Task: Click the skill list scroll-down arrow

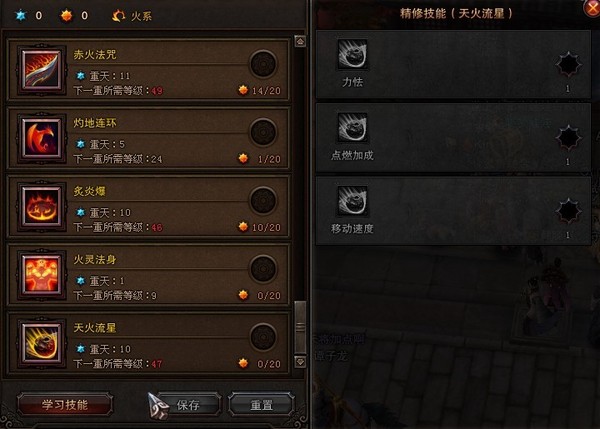Action: pos(300,362)
